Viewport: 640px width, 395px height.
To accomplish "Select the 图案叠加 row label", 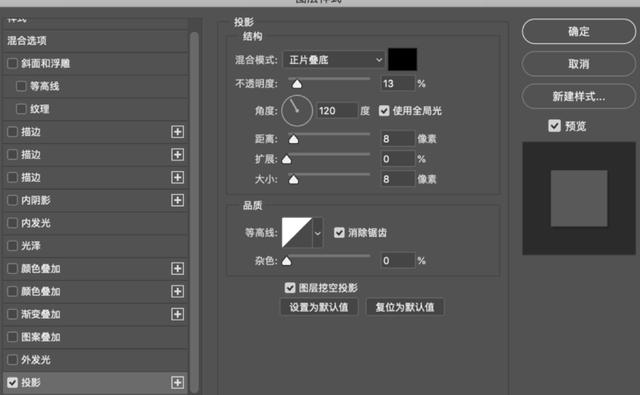I will 41,337.
